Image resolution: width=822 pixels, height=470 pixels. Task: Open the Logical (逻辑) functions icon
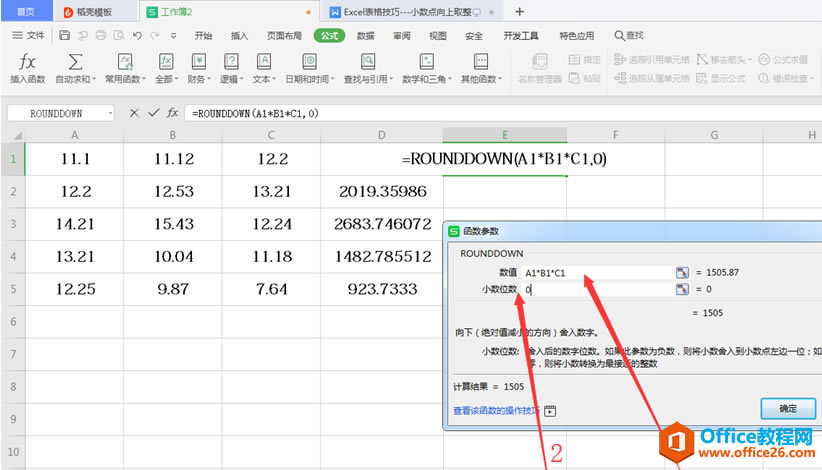click(x=231, y=62)
